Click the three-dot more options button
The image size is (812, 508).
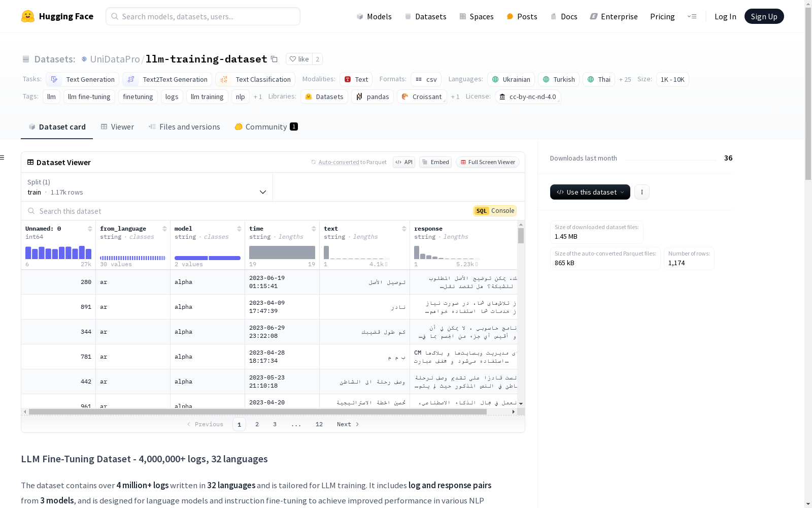tap(642, 192)
